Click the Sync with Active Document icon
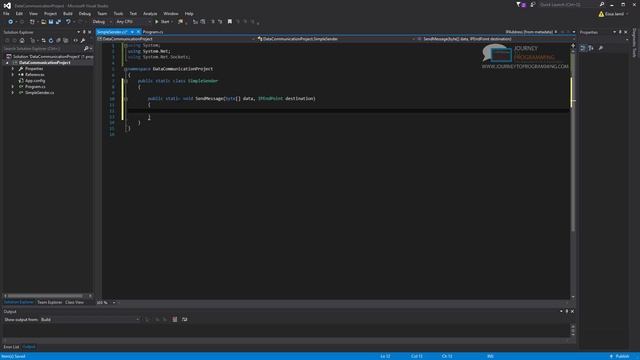This screenshot has width=640, height=360. pyautogui.click(x=43, y=40)
